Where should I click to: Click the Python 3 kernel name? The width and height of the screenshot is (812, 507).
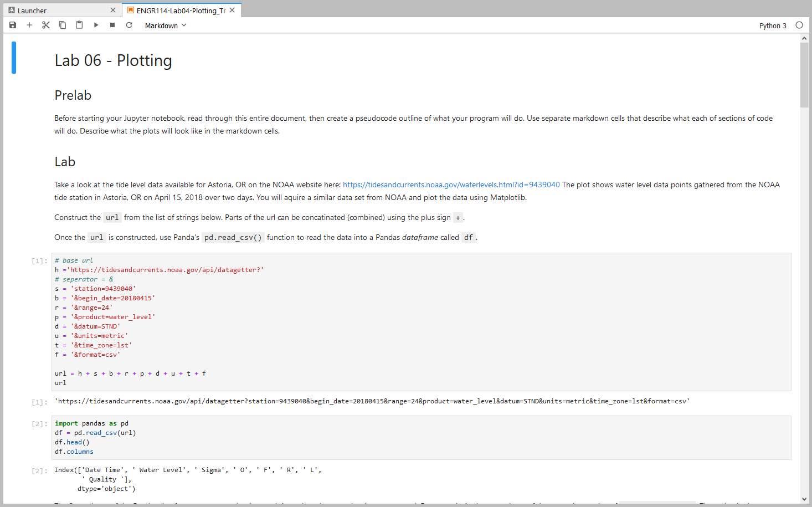click(773, 25)
